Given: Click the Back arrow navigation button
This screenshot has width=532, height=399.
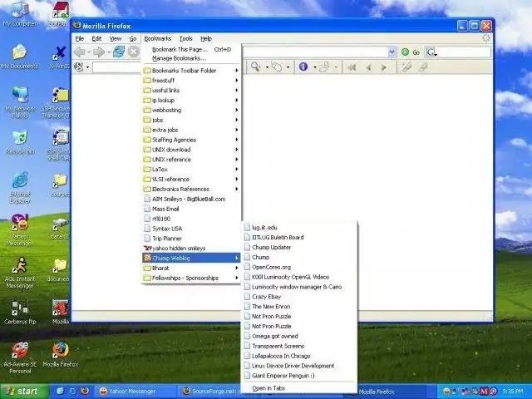Looking at the screenshot, I should tap(80, 52).
